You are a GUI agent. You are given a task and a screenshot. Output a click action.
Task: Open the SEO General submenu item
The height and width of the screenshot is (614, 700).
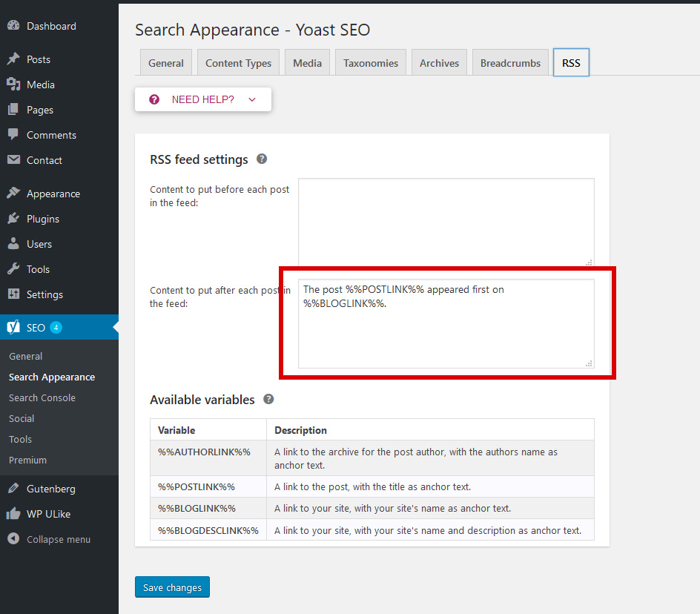pyautogui.click(x=26, y=357)
